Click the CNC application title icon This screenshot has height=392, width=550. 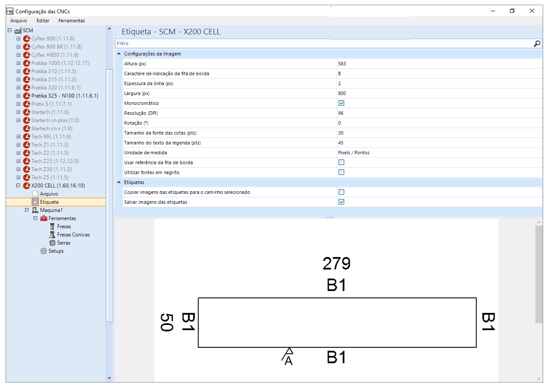tap(10, 11)
